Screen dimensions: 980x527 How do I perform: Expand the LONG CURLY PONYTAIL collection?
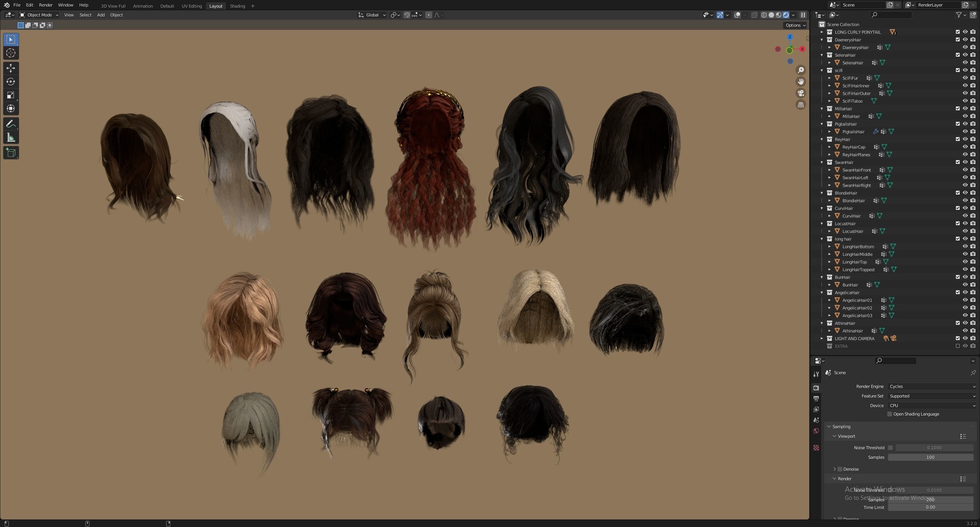822,32
